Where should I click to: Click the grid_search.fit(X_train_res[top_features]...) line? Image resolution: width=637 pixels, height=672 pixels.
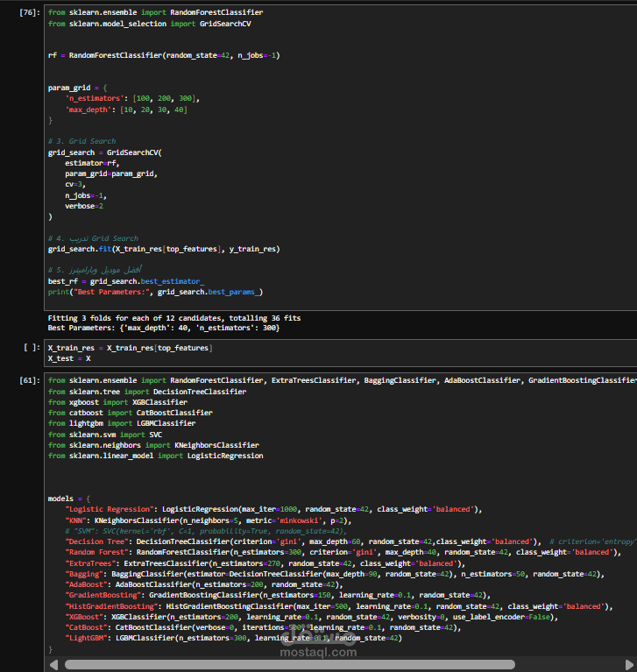tap(164, 249)
